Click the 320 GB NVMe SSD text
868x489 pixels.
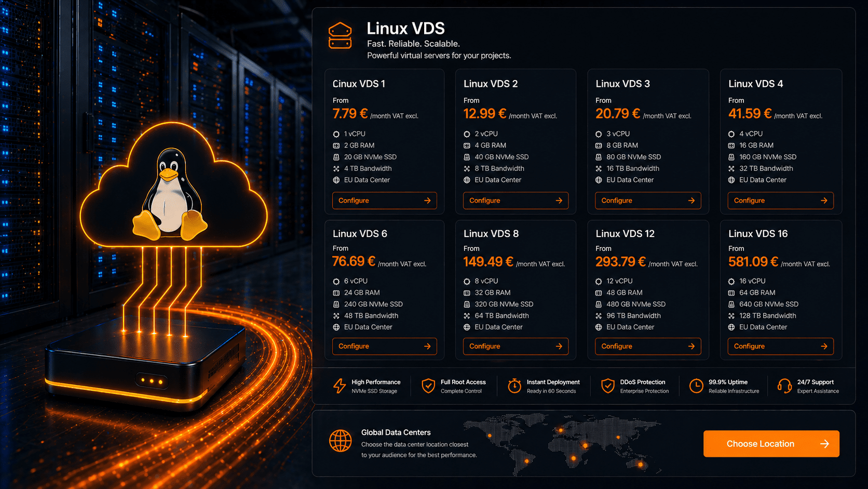(504, 304)
